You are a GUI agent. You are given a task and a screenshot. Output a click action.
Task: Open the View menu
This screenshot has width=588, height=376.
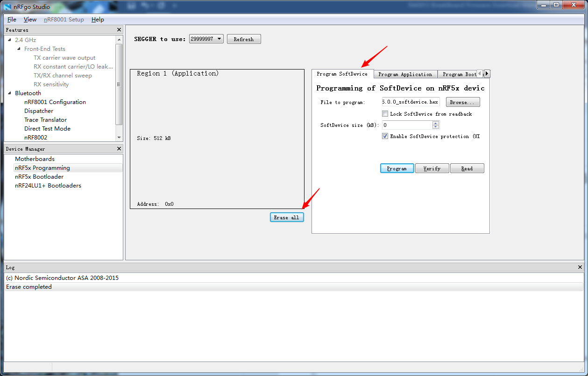pos(30,20)
